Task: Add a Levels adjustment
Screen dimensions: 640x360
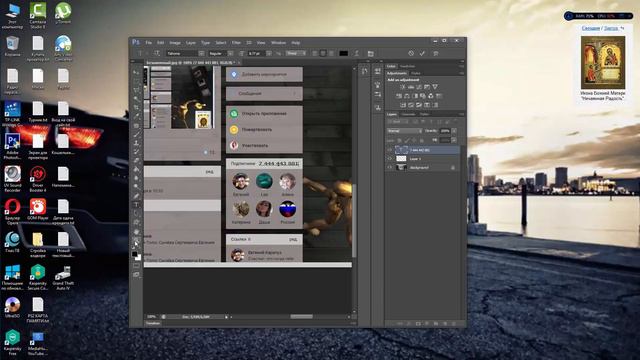Action: click(x=411, y=87)
